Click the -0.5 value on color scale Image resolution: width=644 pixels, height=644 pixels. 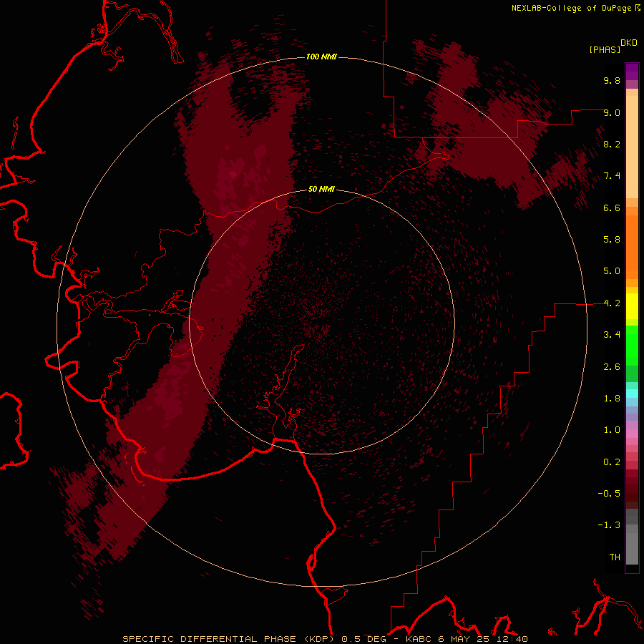click(609, 494)
